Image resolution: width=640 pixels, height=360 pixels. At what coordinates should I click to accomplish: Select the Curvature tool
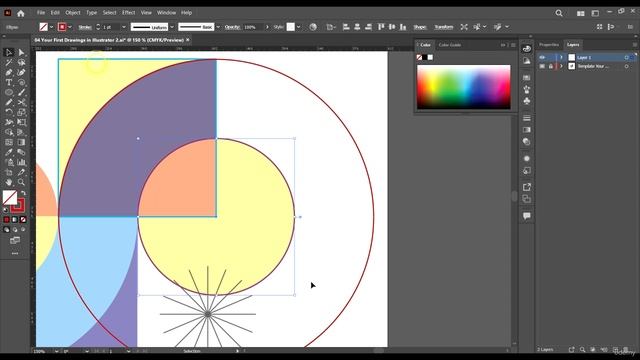(21, 72)
